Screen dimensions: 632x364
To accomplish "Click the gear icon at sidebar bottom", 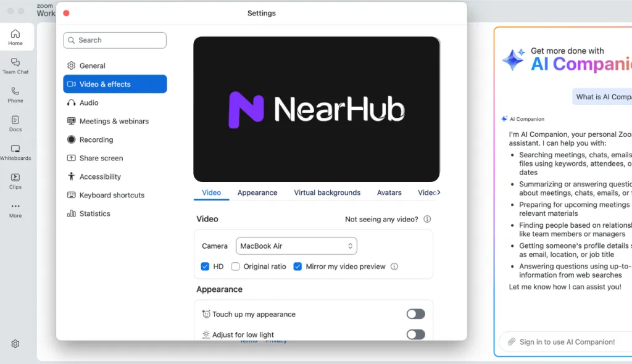I will [15, 344].
